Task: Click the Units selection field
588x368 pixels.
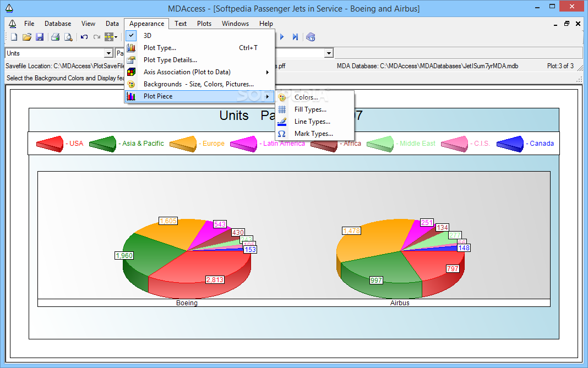Action: point(55,53)
